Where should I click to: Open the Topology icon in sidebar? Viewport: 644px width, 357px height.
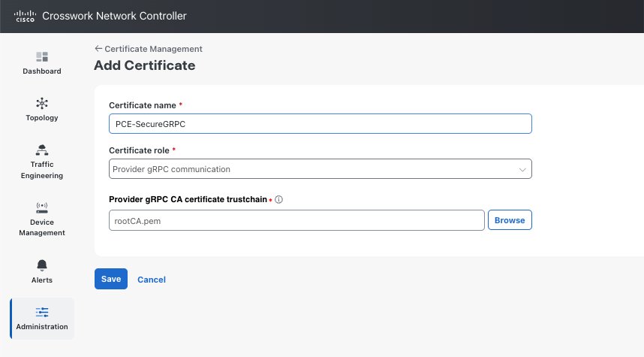[42, 103]
